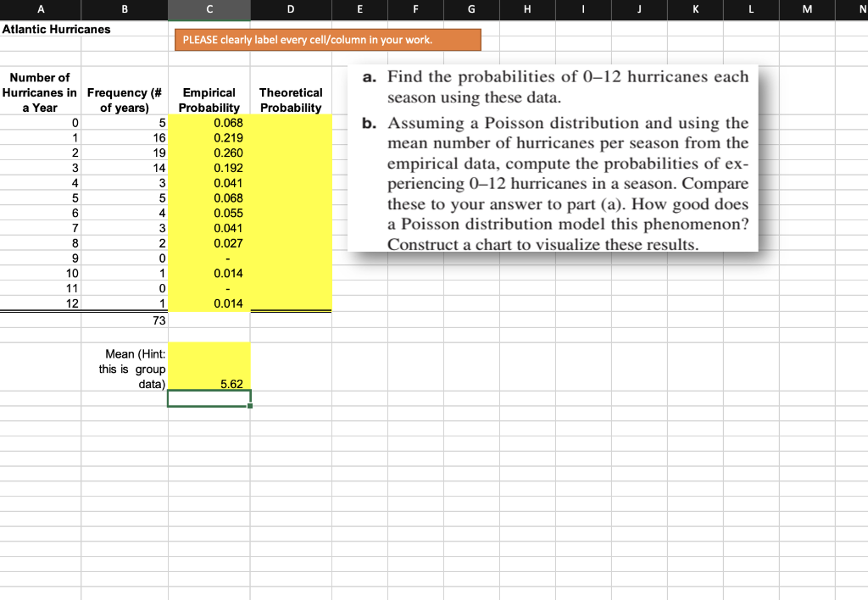Screen dimensions: 868x600
Task: Select hurricanes count cell 8
Action: point(41,243)
